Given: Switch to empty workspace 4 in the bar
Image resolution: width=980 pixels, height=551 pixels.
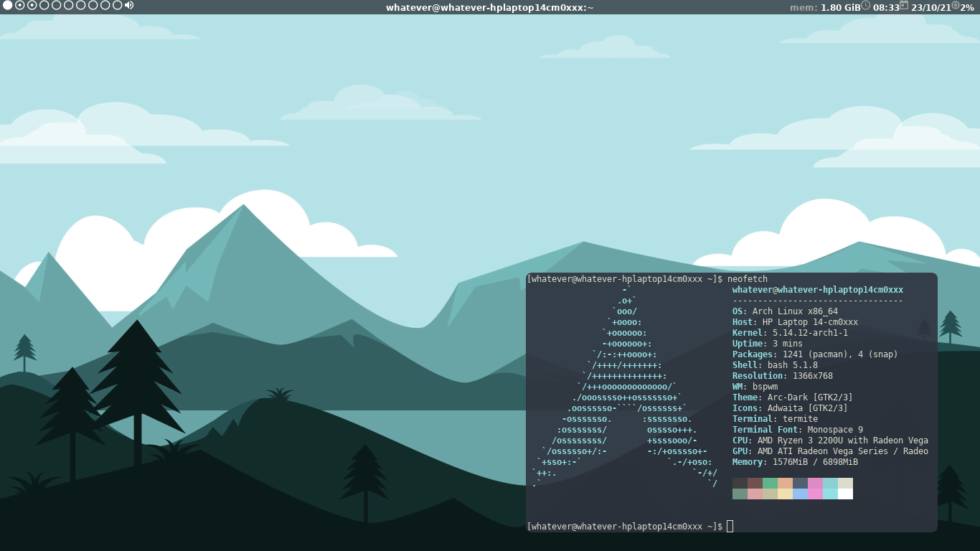Looking at the screenshot, I should click(44, 5).
